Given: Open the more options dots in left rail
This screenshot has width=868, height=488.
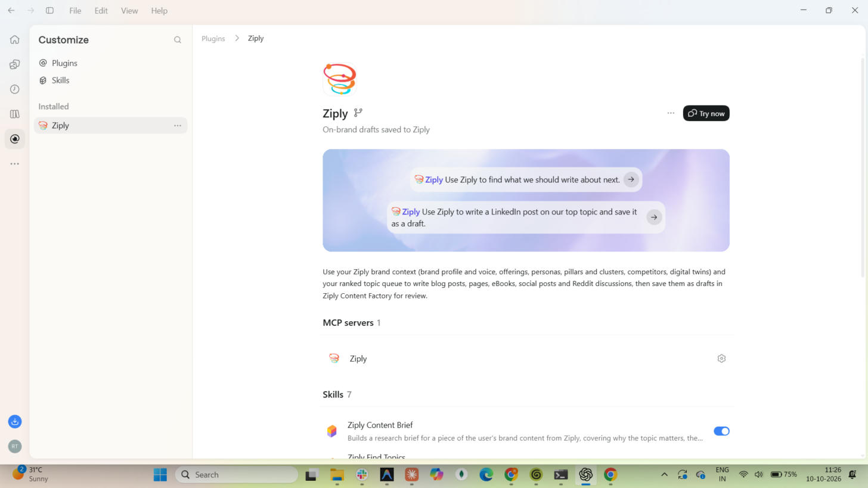Looking at the screenshot, I should tap(15, 164).
